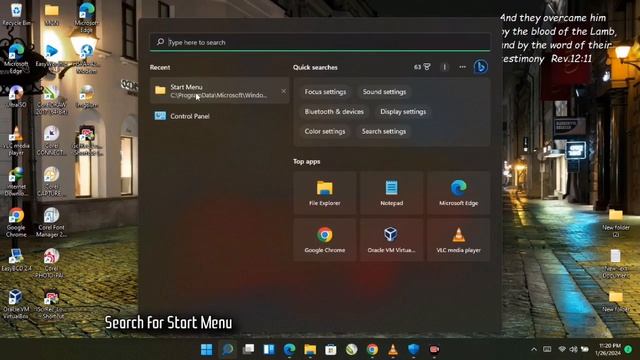Open Focus settings quick search
This screenshot has height=360, width=640.
pyautogui.click(x=325, y=92)
